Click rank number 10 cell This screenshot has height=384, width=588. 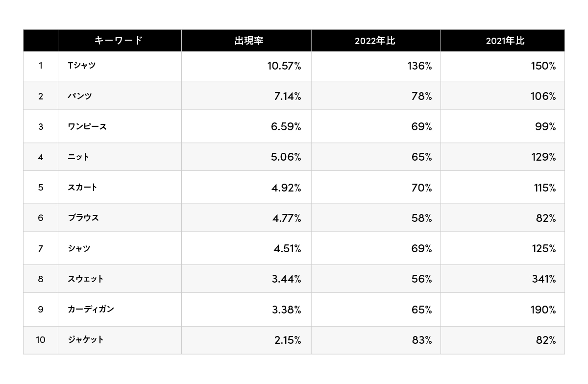click(x=40, y=339)
